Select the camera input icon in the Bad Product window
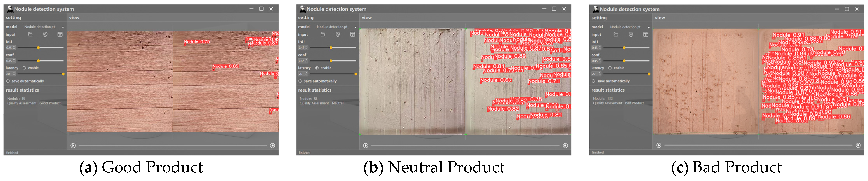Viewport: 868px width, 181px height. coord(631,34)
